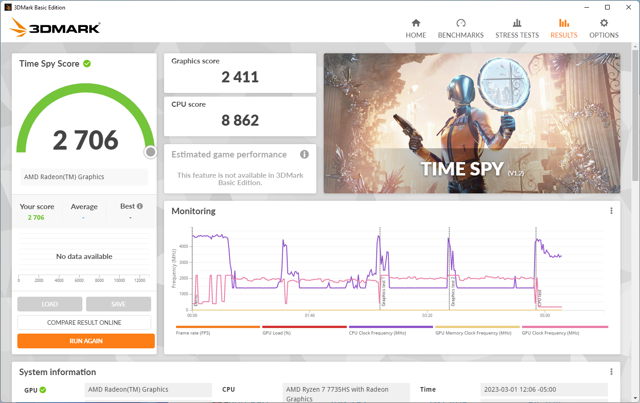Click the System information heading

point(58,372)
